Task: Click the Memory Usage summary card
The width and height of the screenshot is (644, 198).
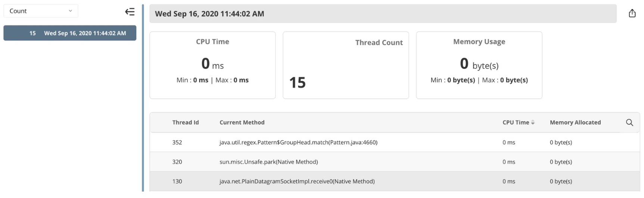Action: [479, 65]
